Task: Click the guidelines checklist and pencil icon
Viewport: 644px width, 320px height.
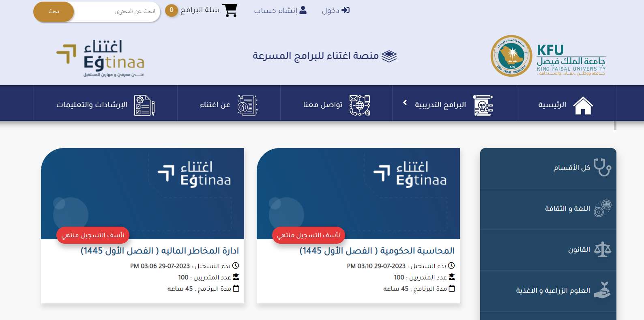Action: (145, 105)
